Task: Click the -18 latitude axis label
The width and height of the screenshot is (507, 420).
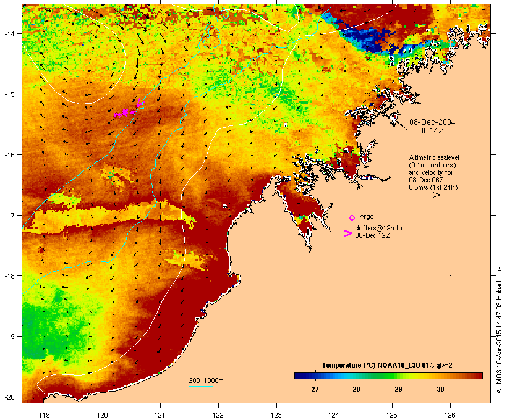Action: tap(9, 276)
